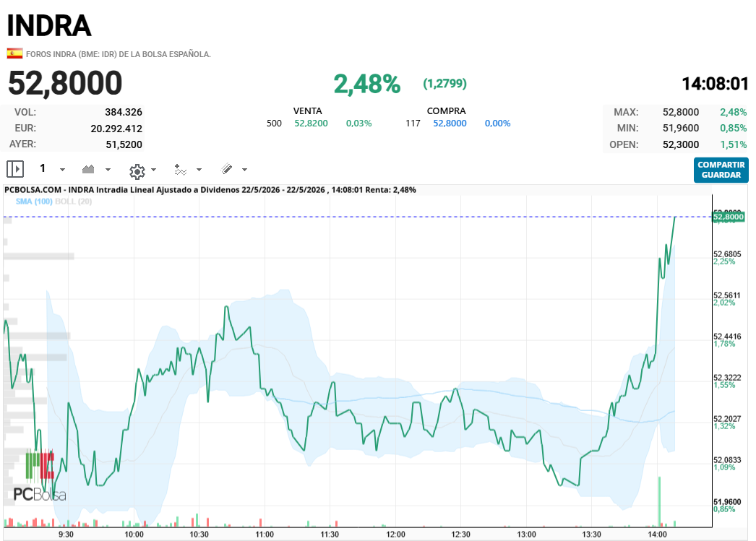Click the add indicator icon

tap(180, 170)
